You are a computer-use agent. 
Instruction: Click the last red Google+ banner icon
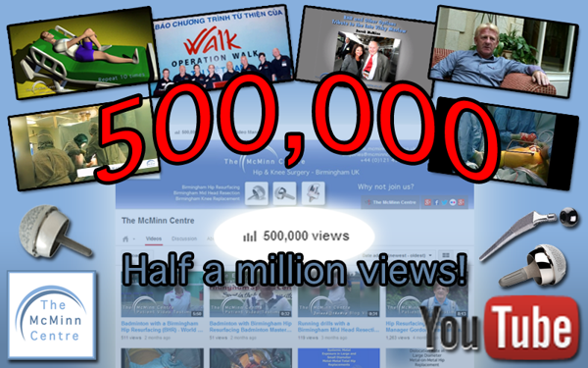pyautogui.click(x=462, y=202)
